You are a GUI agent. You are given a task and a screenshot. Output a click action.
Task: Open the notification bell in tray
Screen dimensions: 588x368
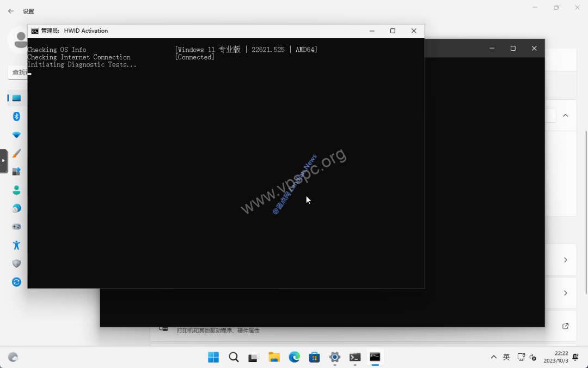575,357
